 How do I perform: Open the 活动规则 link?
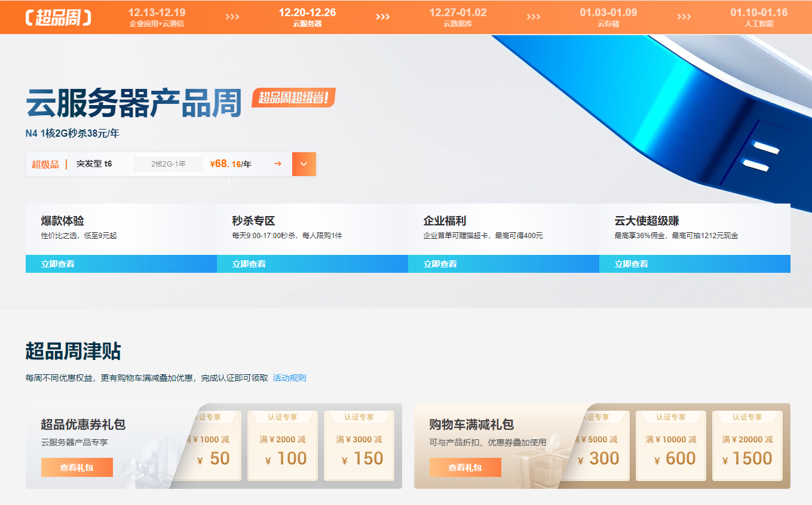point(289,378)
